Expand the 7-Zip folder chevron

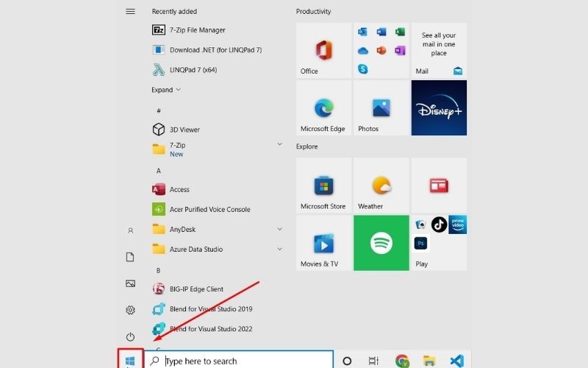tap(279, 144)
